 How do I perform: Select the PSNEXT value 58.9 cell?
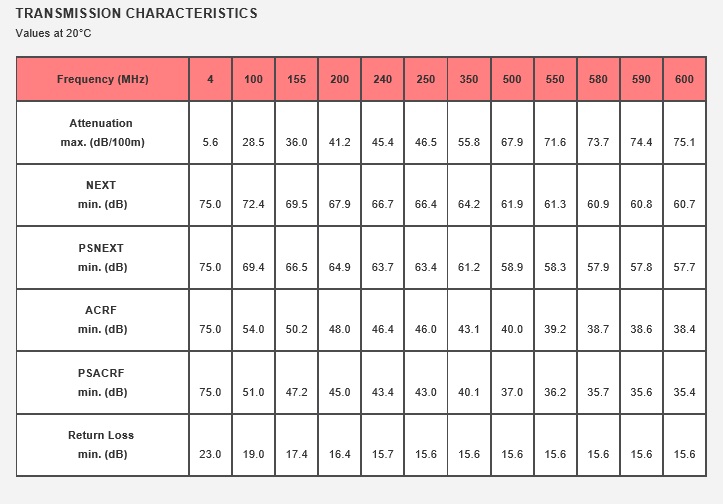pos(512,258)
